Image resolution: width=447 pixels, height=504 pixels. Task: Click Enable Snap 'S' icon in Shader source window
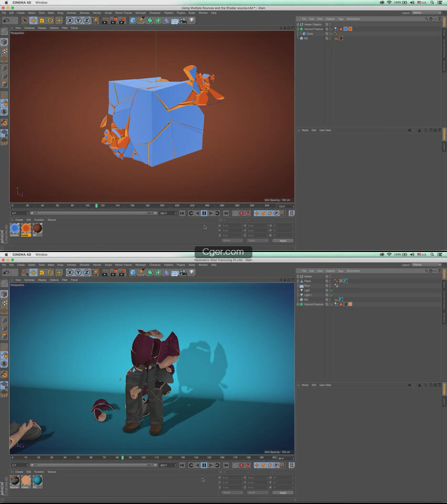[x=4, y=112]
